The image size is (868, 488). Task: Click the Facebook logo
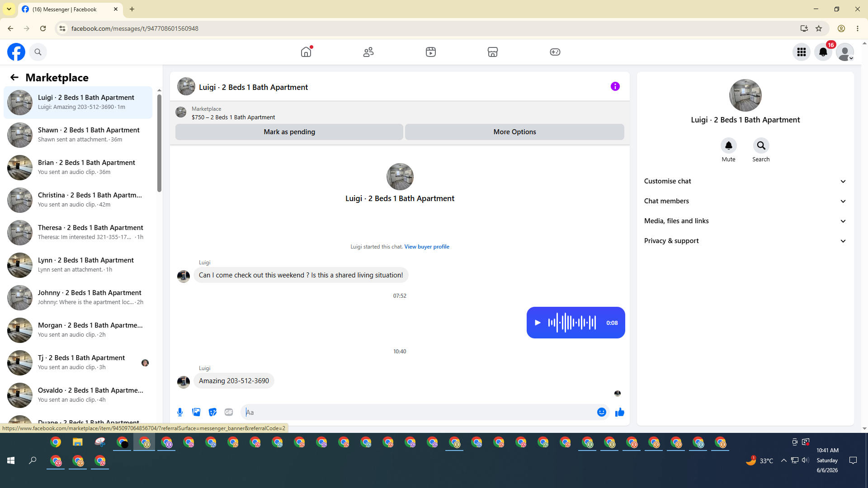click(16, 52)
